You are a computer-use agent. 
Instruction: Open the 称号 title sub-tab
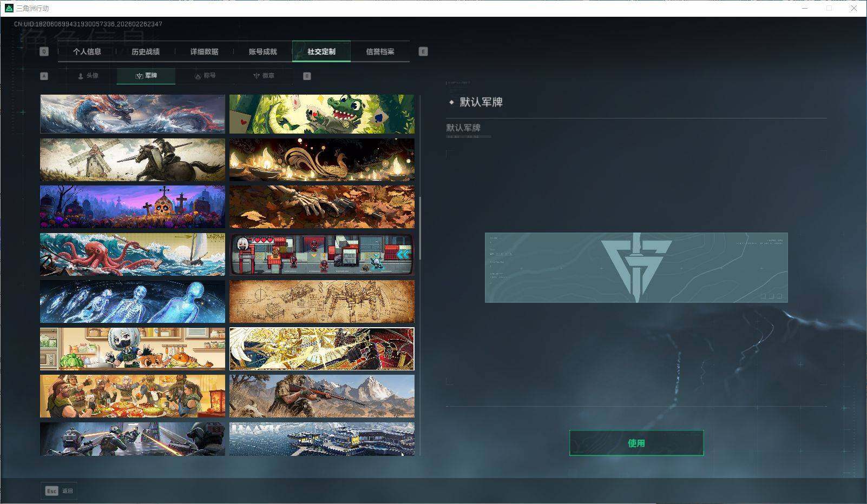[x=205, y=76]
